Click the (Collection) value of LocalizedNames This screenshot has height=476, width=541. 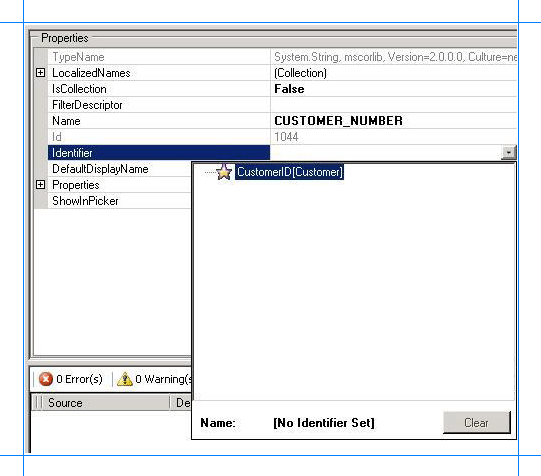[x=300, y=73]
